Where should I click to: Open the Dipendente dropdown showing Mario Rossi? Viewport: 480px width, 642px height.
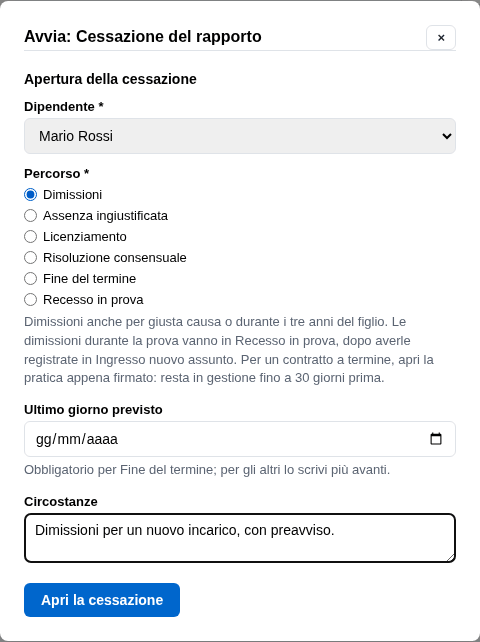240,136
